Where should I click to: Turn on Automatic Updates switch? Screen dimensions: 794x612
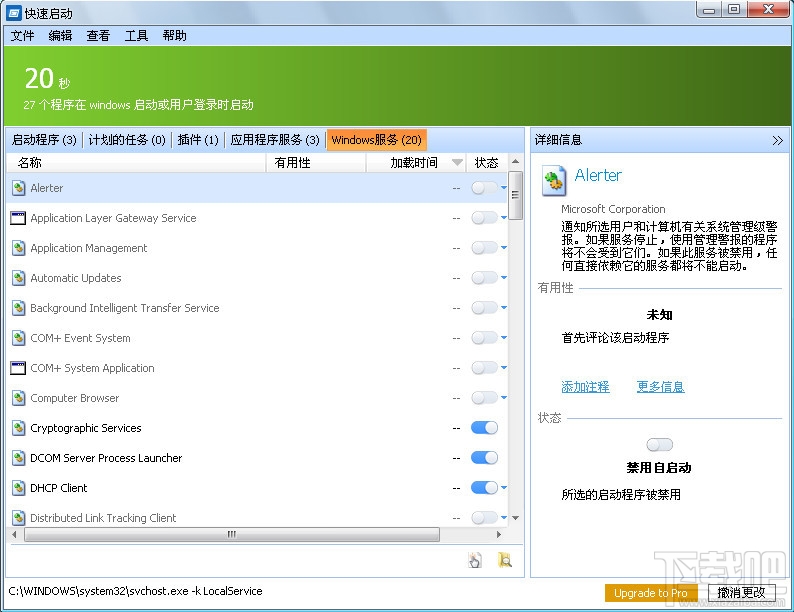click(484, 278)
